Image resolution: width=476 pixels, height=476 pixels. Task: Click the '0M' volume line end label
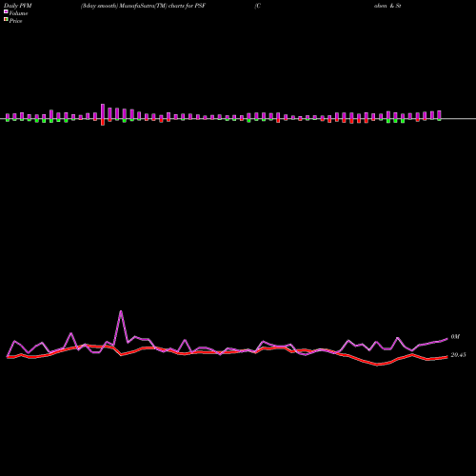[455, 337]
